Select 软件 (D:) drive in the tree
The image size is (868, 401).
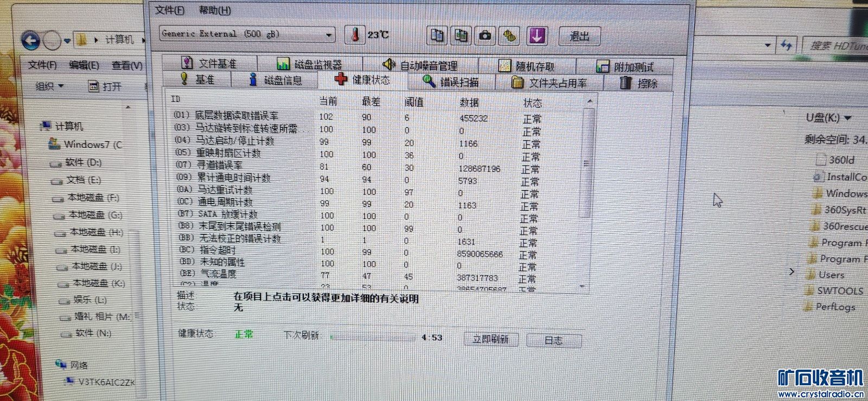76,162
